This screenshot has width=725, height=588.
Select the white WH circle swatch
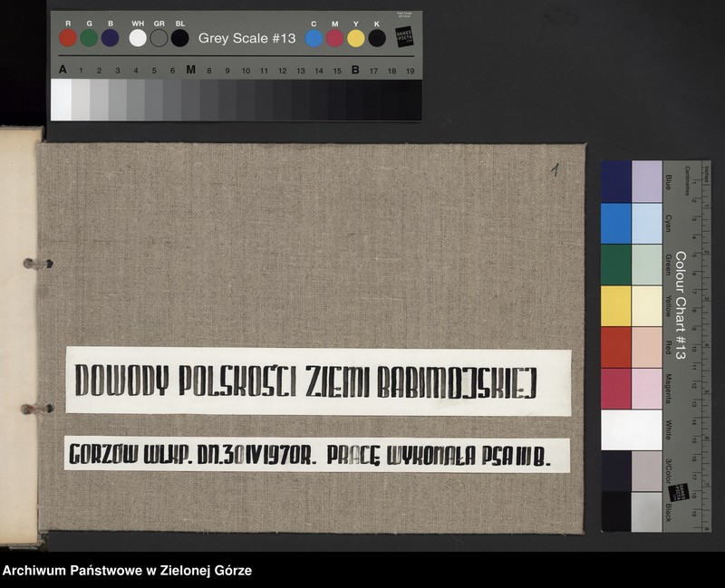click(x=138, y=38)
